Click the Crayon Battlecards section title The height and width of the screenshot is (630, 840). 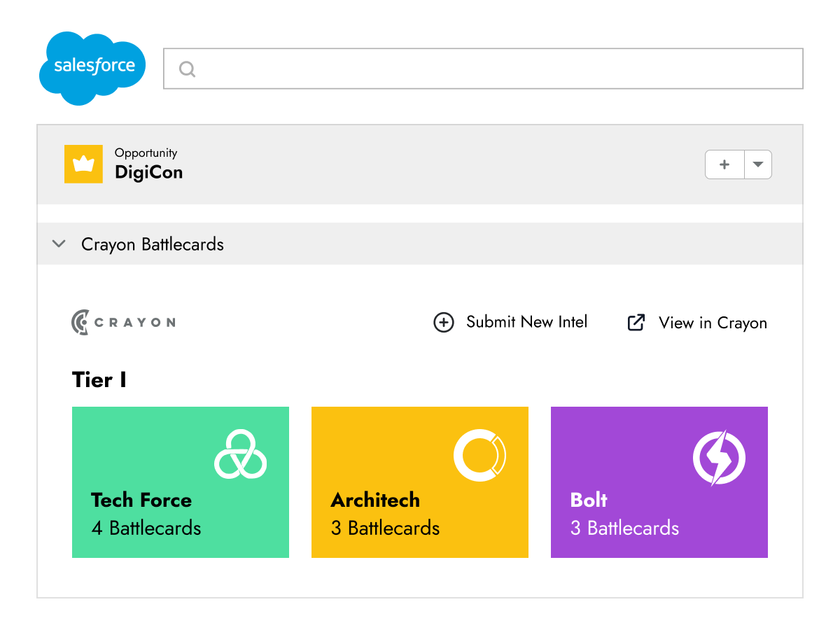pyautogui.click(x=153, y=244)
